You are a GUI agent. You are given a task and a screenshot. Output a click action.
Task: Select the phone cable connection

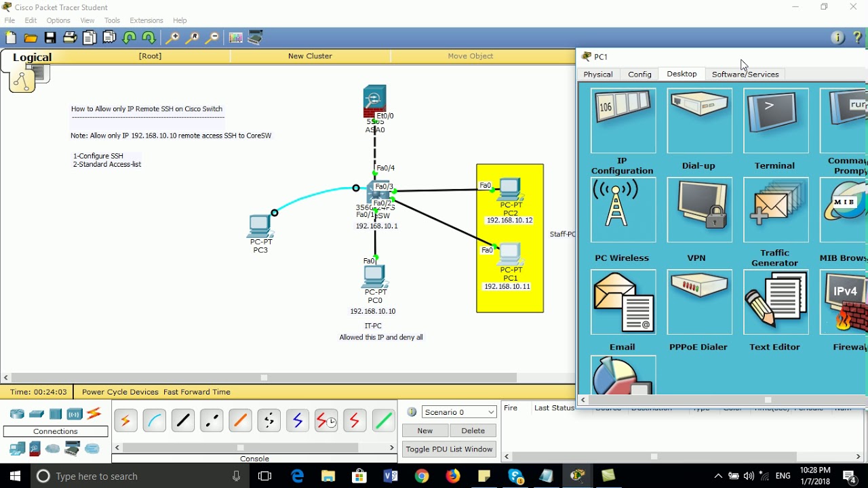[269, 421]
